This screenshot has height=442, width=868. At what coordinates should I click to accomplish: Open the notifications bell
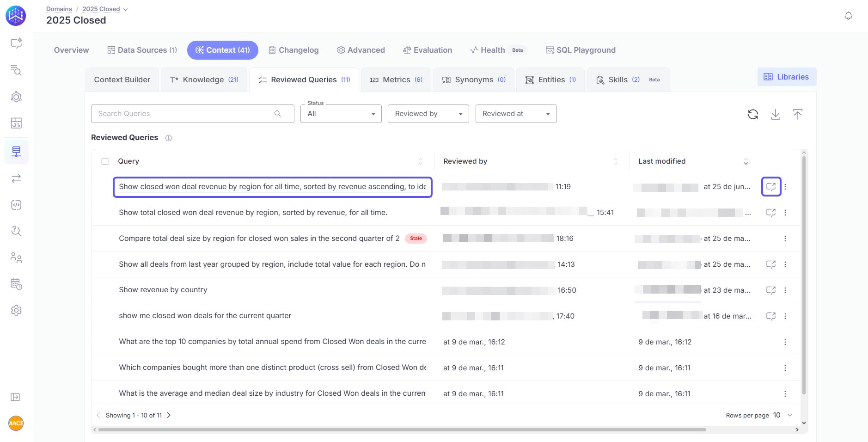pos(849,16)
